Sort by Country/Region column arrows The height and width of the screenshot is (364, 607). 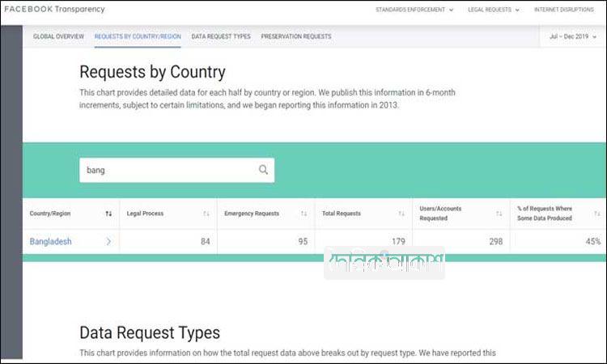108,214
